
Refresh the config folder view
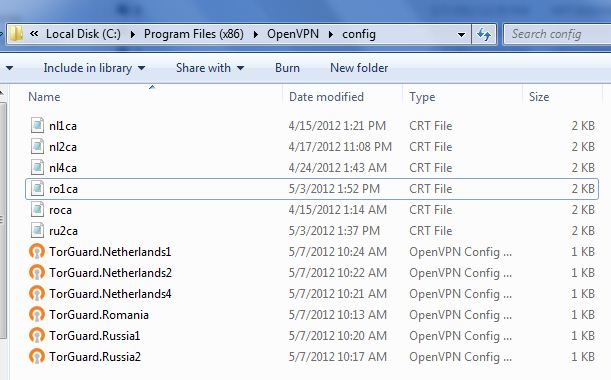pos(484,34)
